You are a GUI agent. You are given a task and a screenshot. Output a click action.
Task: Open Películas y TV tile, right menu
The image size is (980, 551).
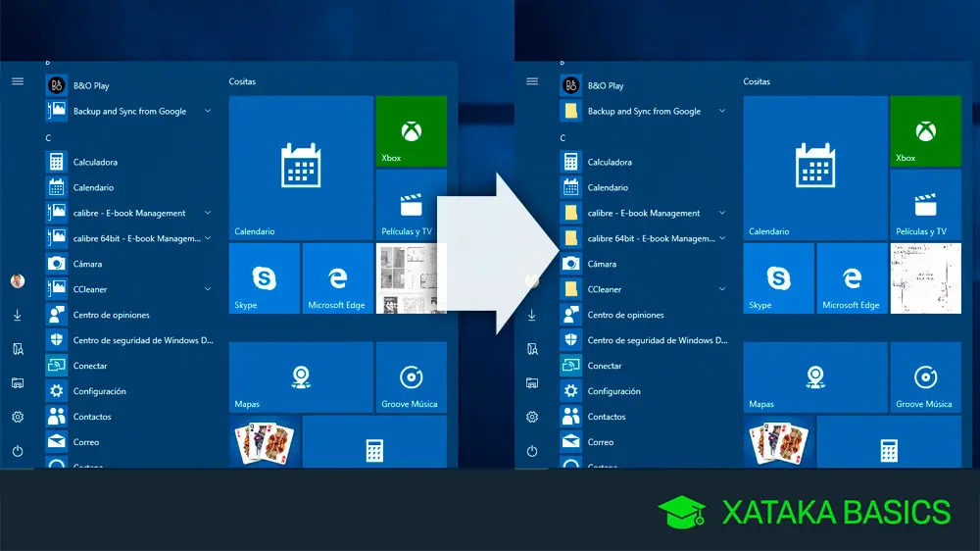point(926,205)
